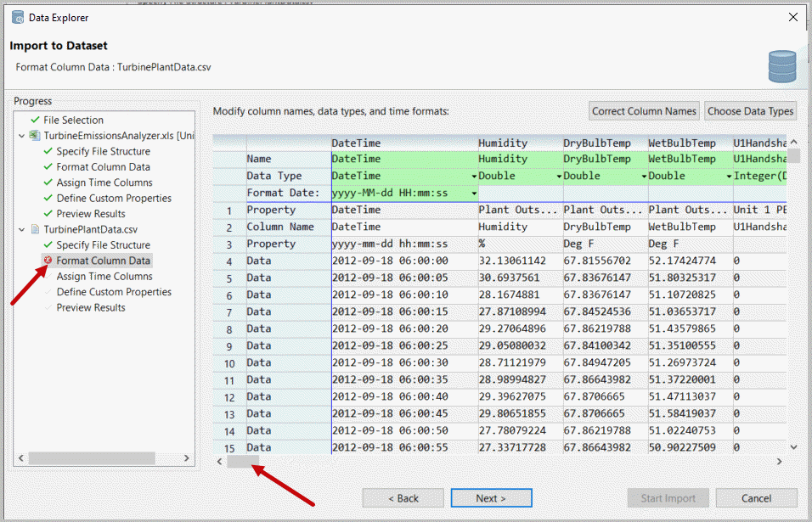Click the green checkmark beside File Selection
The height and width of the screenshot is (522, 812).
coord(35,121)
